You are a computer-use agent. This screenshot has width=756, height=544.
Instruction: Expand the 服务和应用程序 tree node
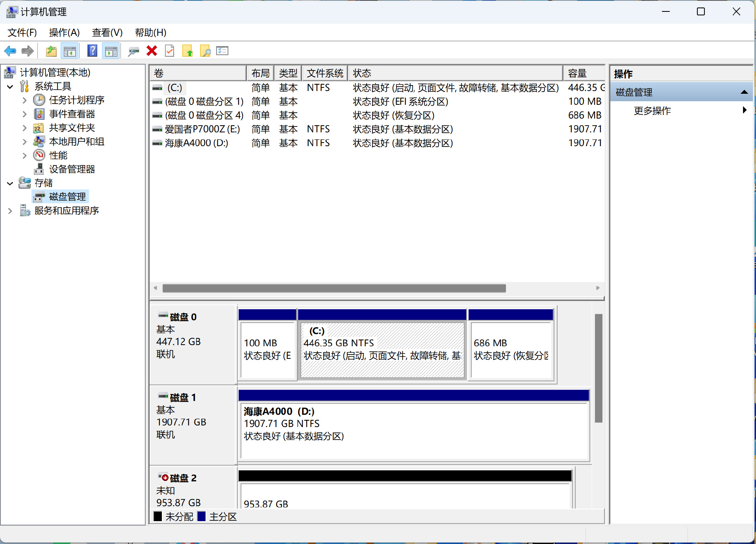click(x=10, y=211)
